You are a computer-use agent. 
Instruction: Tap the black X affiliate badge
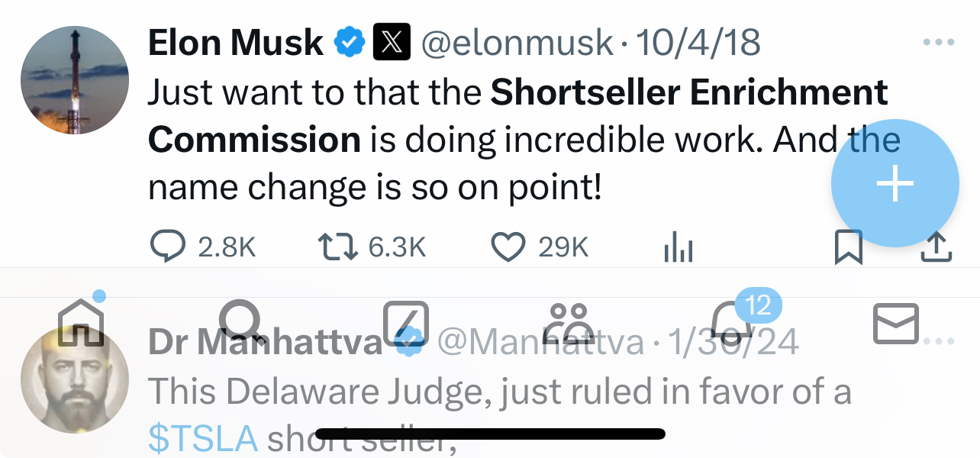tap(392, 42)
